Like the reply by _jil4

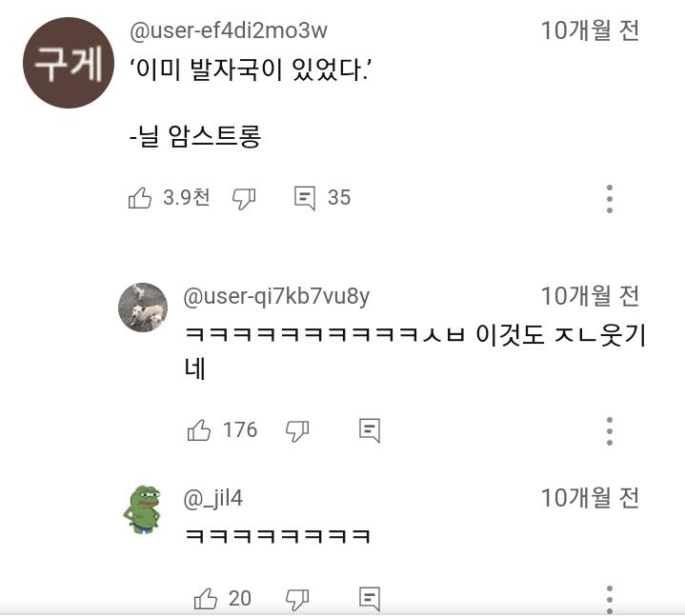pyautogui.click(x=205, y=598)
